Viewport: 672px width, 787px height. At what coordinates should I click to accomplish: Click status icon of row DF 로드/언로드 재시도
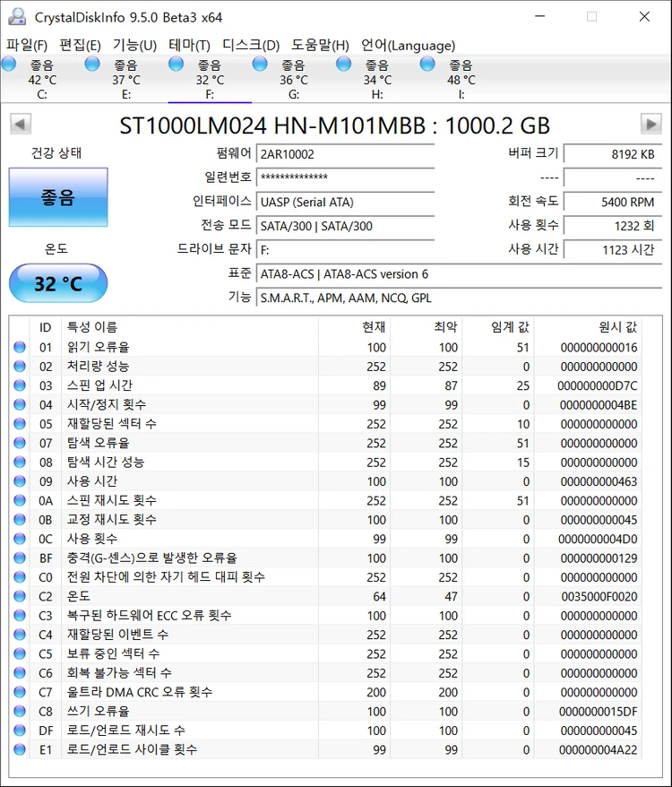pyautogui.click(x=20, y=730)
